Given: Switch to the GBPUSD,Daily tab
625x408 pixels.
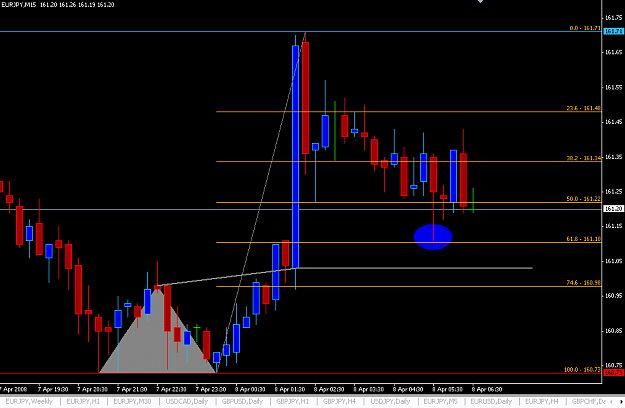Looking at the screenshot, I should 242,401.
